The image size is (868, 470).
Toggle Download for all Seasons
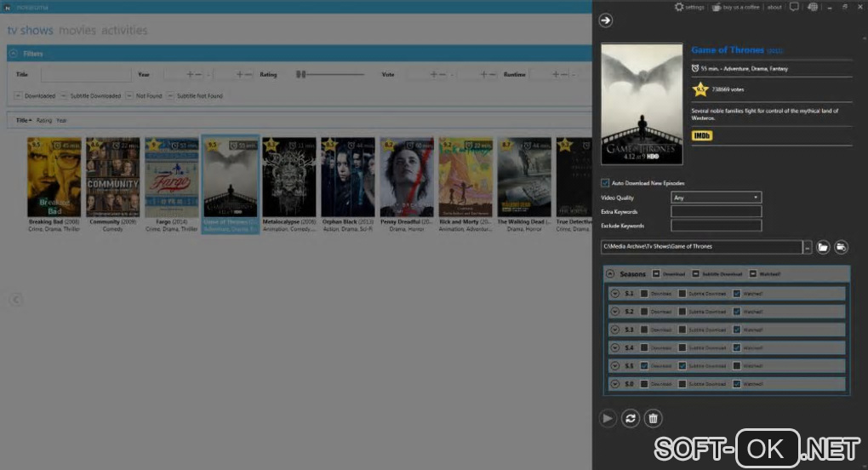coord(656,273)
